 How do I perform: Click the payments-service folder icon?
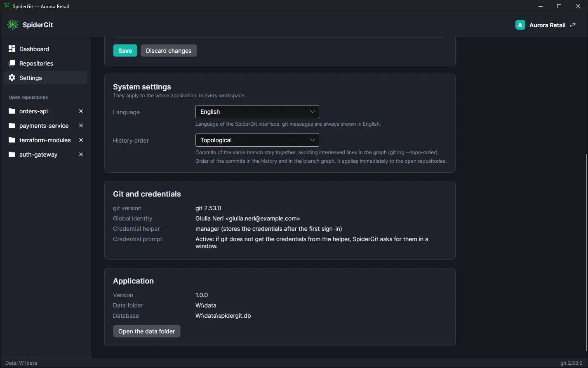pos(12,126)
